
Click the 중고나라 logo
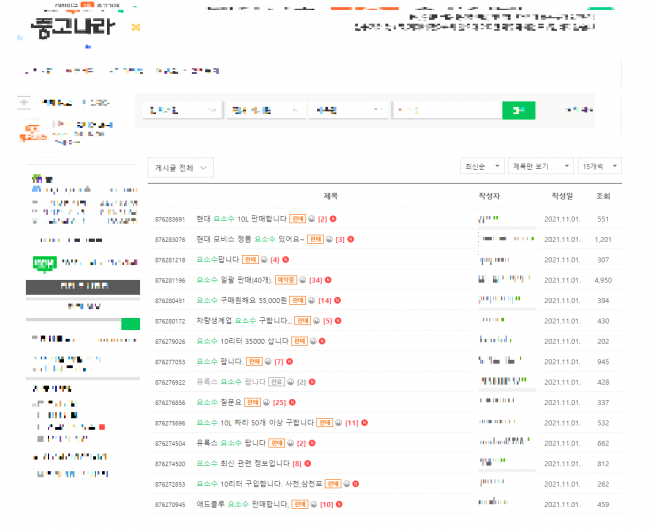73,28
